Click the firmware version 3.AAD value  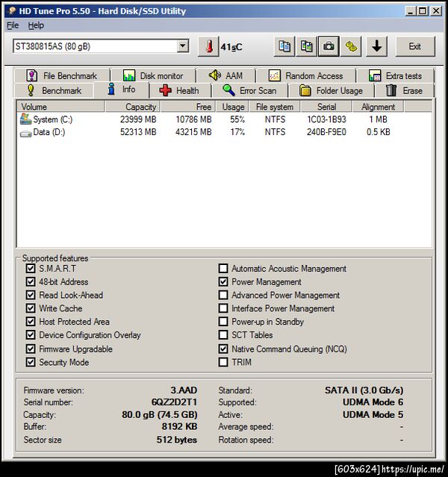click(x=184, y=390)
